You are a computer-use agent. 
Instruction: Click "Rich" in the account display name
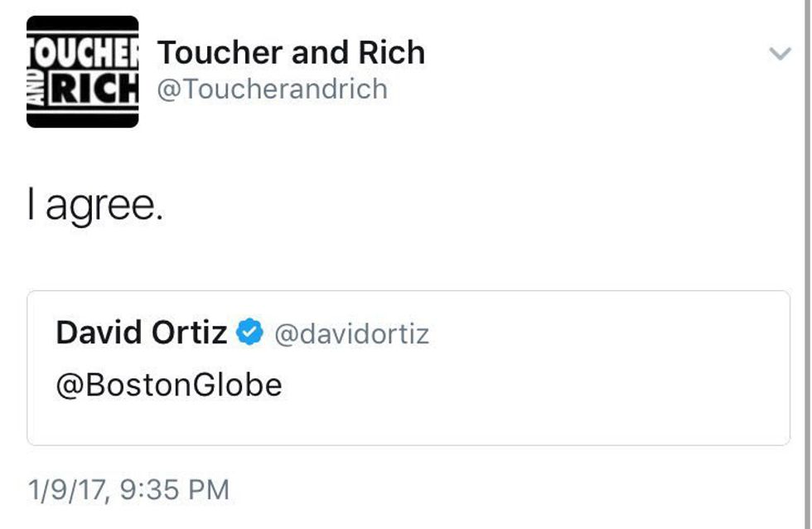[x=391, y=53]
